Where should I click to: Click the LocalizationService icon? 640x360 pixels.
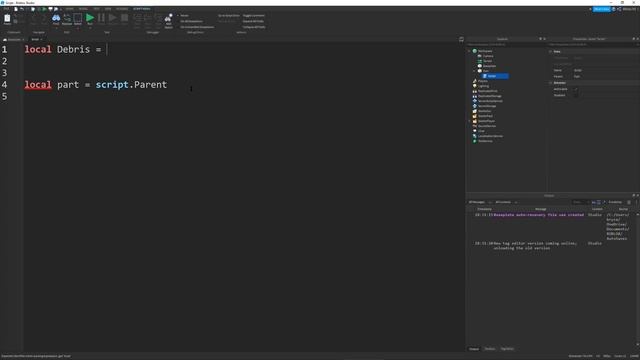point(475,136)
